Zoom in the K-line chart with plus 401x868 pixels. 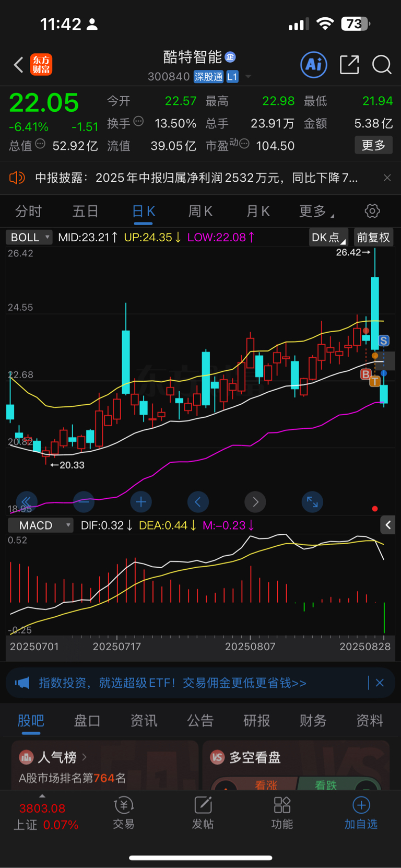141,502
